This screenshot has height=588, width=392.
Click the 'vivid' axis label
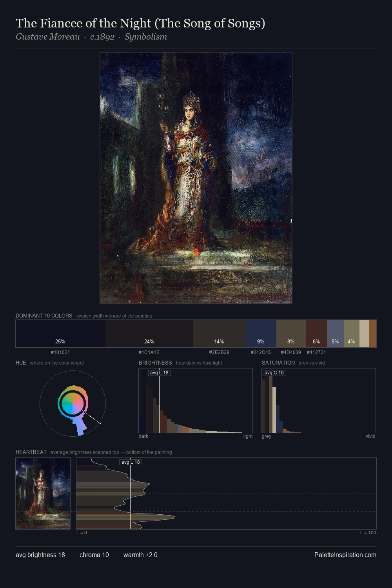(370, 436)
